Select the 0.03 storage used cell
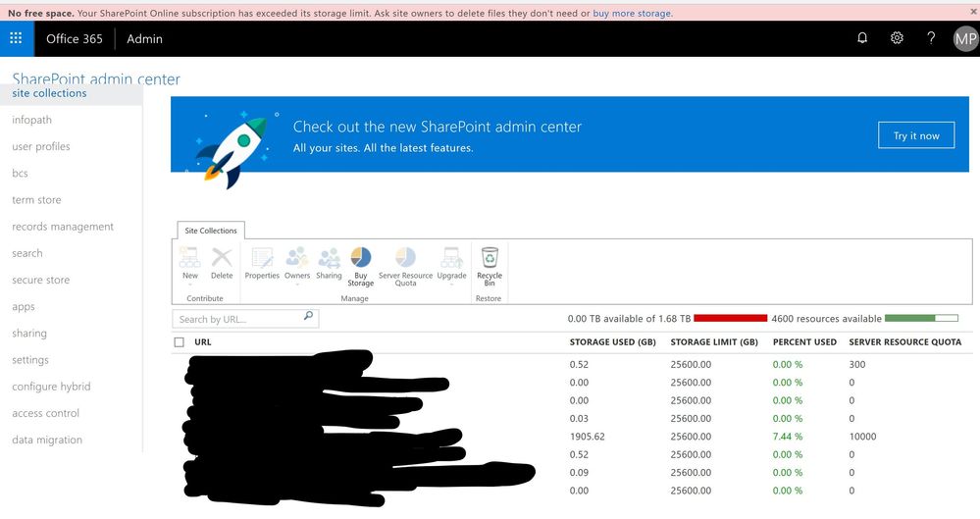This screenshot has height=519, width=980. click(x=579, y=418)
